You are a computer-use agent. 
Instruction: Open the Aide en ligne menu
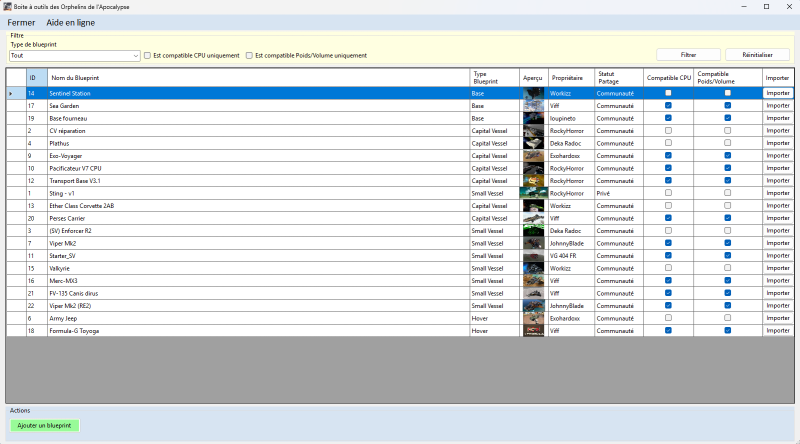tap(70, 22)
